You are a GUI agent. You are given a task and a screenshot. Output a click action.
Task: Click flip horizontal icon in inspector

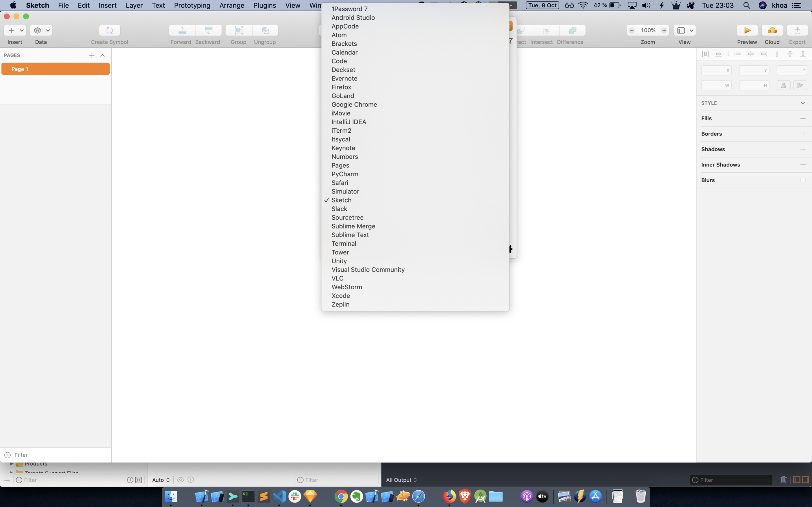point(783,85)
